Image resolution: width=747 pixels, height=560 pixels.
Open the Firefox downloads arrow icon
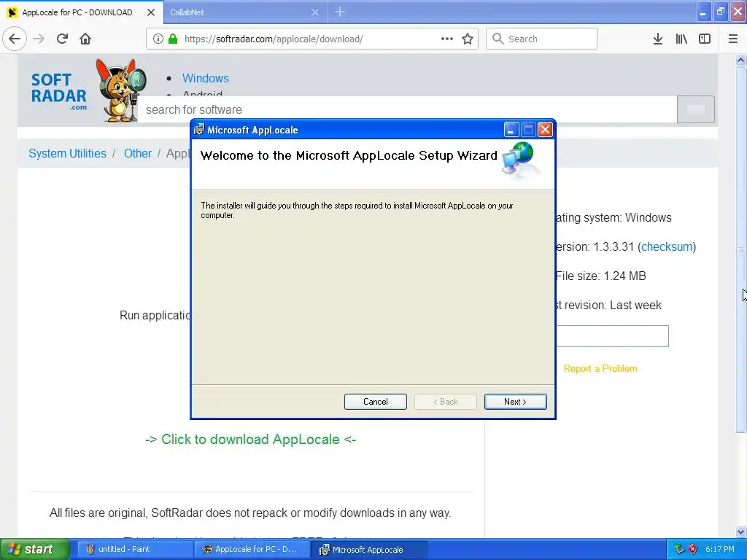click(658, 39)
